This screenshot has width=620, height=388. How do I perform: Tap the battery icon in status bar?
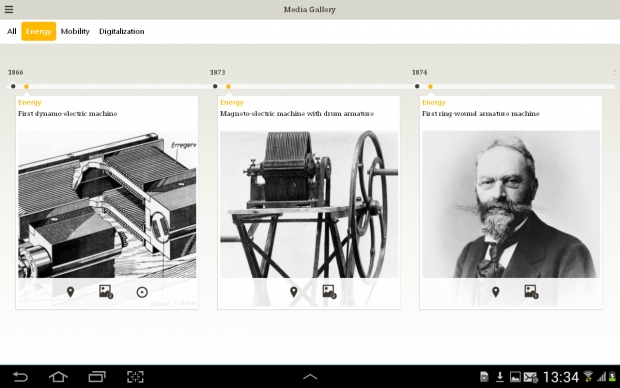coord(612,377)
